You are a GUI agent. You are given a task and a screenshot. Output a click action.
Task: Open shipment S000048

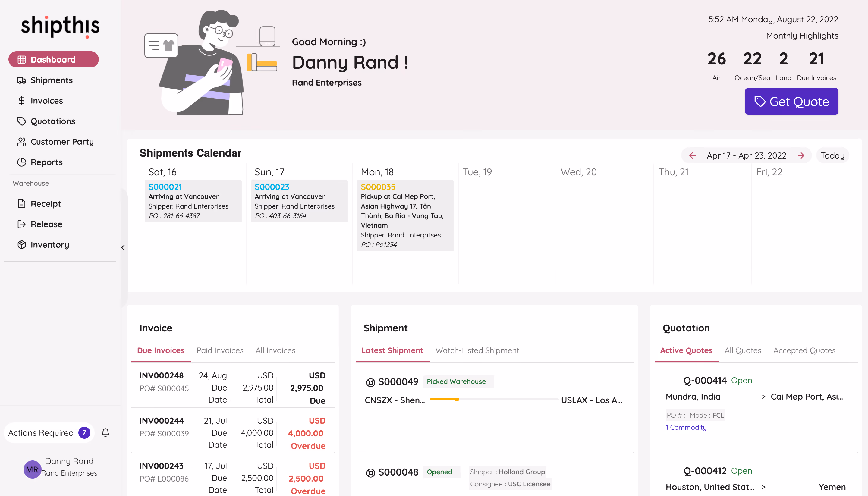[398, 472]
